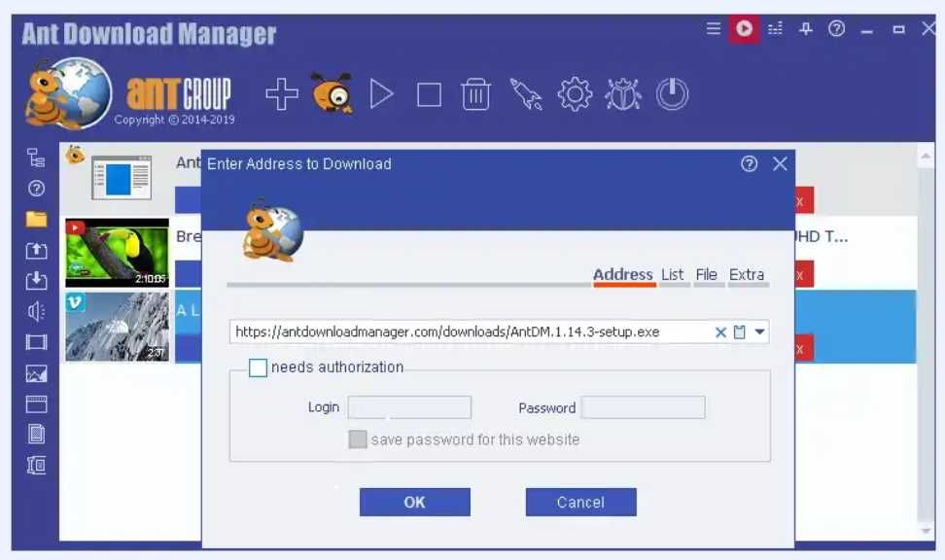Click the bug report icon

[623, 94]
